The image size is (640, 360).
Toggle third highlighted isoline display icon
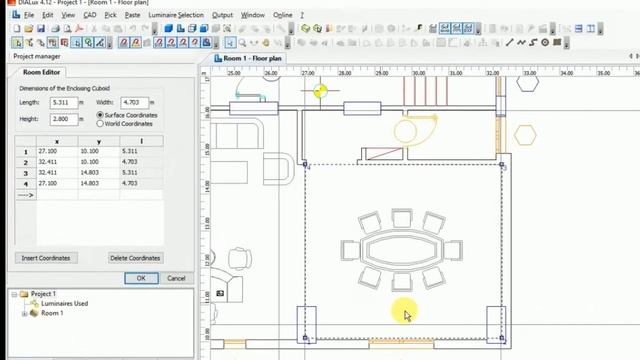pos(469,29)
